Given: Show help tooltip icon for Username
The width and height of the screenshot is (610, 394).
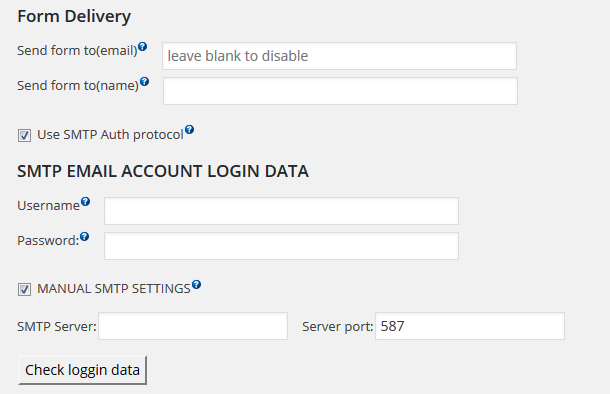Looking at the screenshot, I should click(86, 201).
